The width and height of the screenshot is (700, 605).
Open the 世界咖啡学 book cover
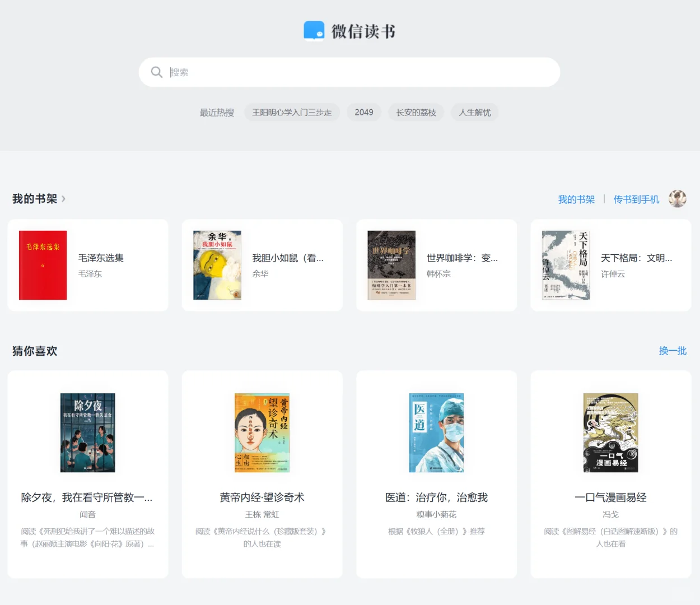391,265
